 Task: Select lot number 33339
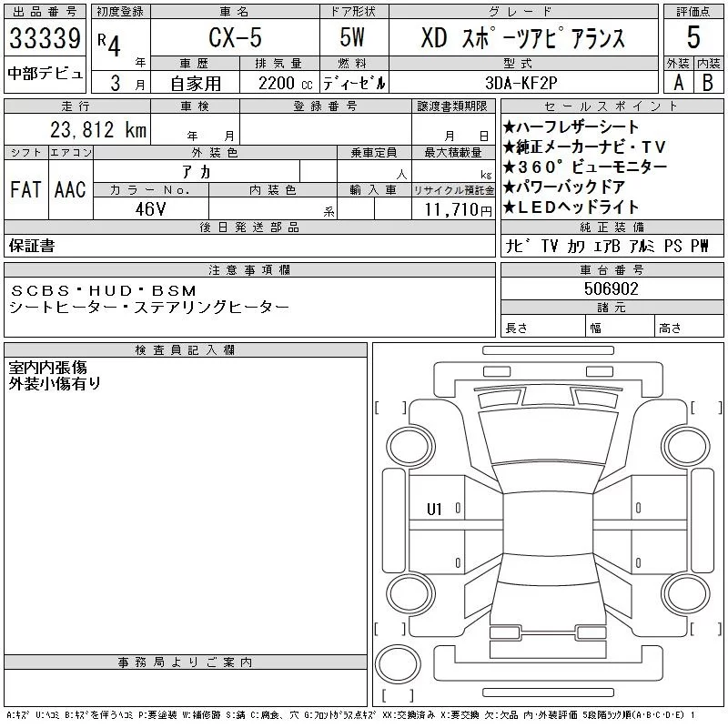pos(45,38)
